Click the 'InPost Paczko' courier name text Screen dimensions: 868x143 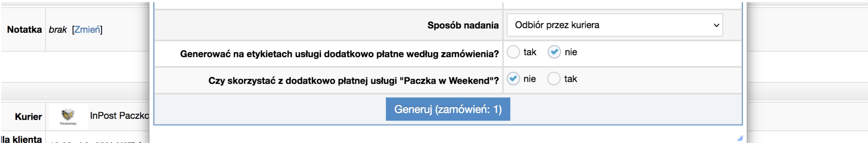(119, 116)
